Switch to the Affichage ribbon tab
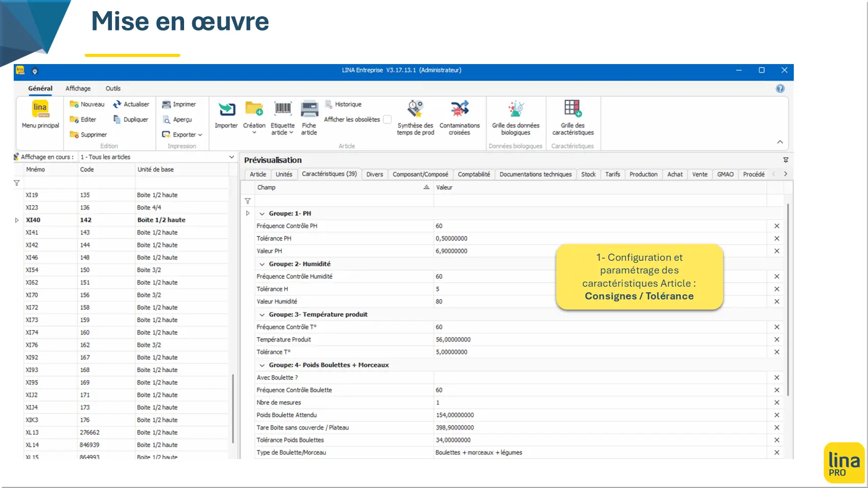The image size is (868, 488). [78, 88]
